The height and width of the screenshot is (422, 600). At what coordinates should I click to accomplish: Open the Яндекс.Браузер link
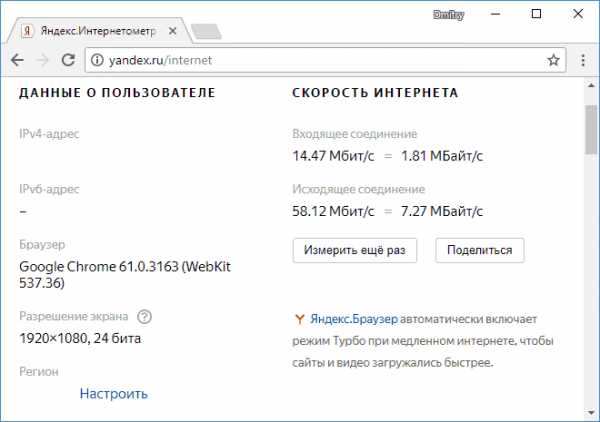pyautogui.click(x=354, y=319)
